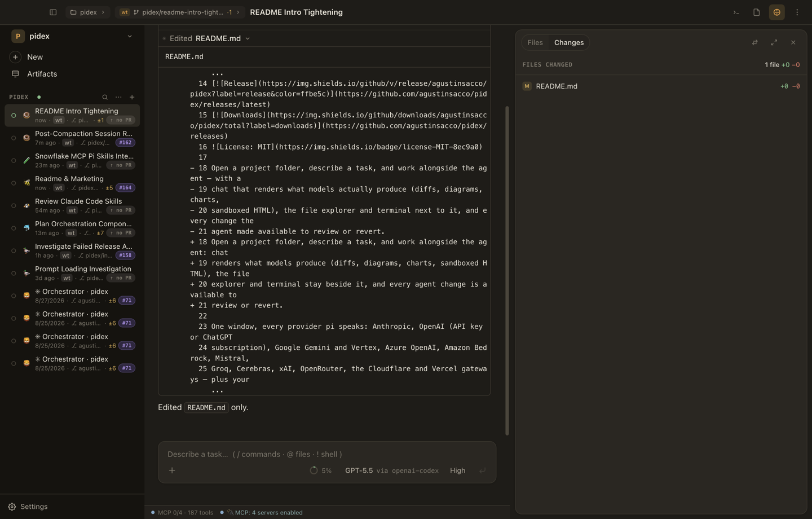Click the New plus icon
Image resolution: width=812 pixels, height=519 pixels.
click(15, 57)
